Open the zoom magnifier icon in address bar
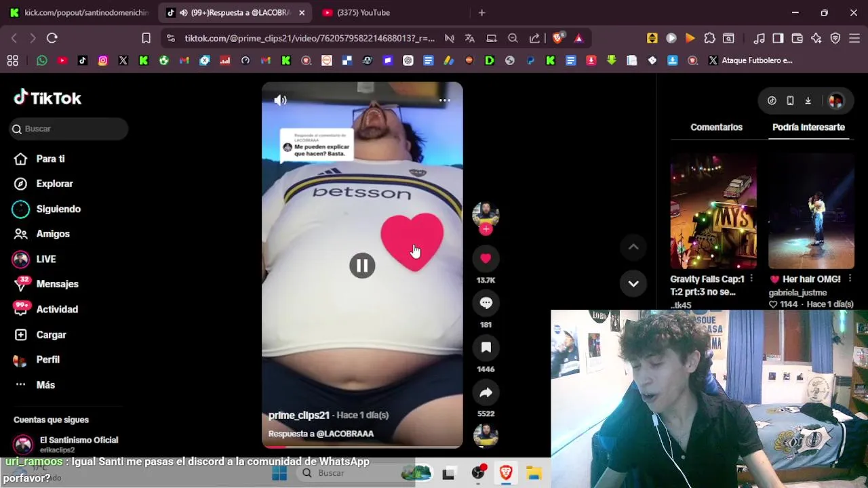 point(513,38)
